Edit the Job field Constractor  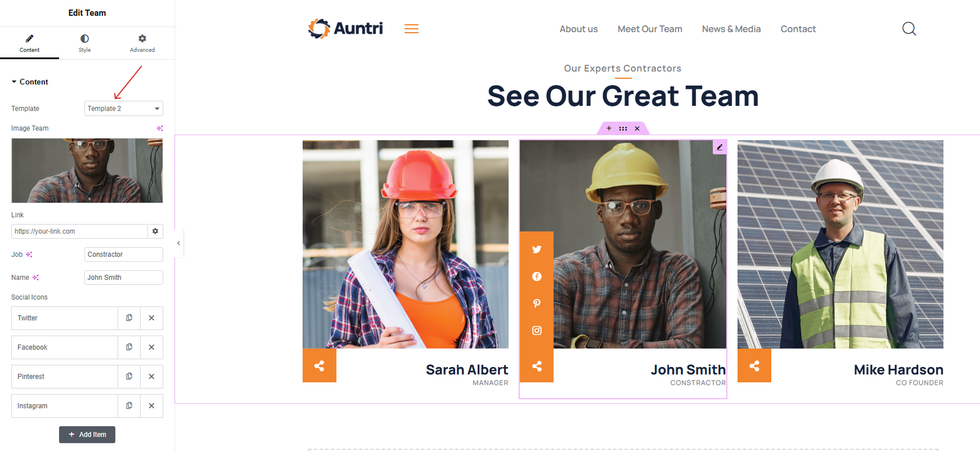tap(124, 254)
